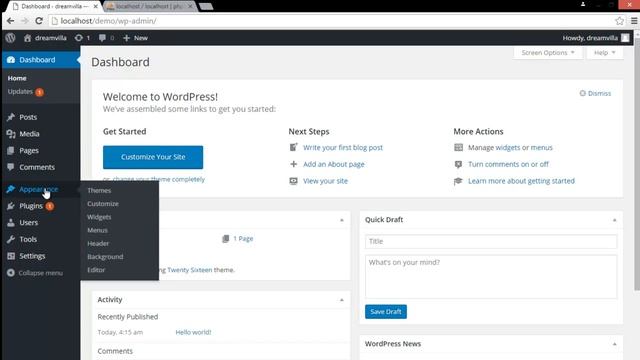Click the Turn comments on or off icon
640x360 pixels.
point(458,164)
